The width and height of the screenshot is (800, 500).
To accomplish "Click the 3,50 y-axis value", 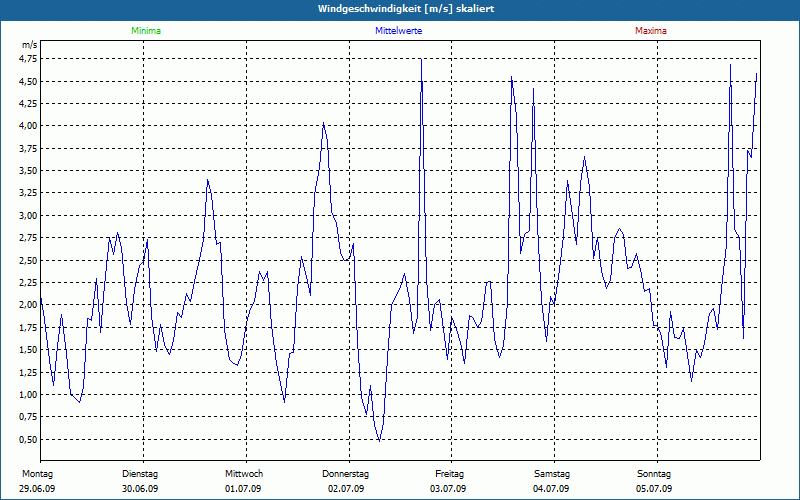I will click(29, 171).
